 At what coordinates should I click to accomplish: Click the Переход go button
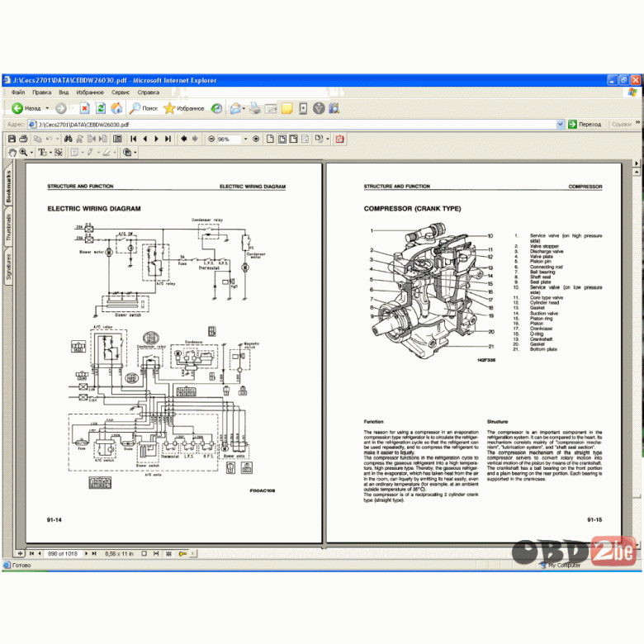[585, 124]
